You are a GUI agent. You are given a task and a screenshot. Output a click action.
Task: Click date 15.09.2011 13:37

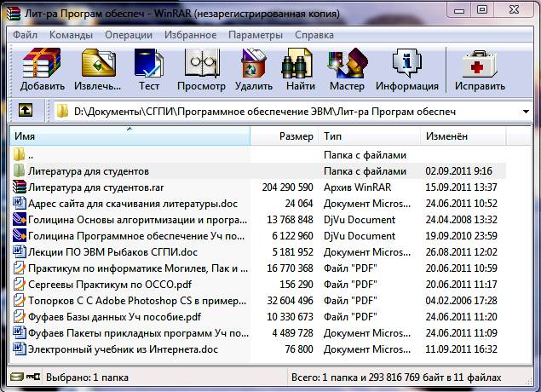[x=461, y=187]
